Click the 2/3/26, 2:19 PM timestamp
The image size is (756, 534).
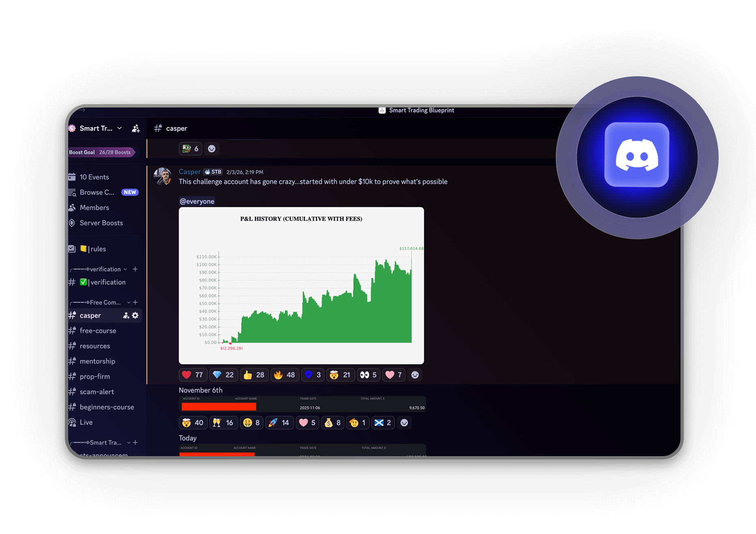(245, 172)
